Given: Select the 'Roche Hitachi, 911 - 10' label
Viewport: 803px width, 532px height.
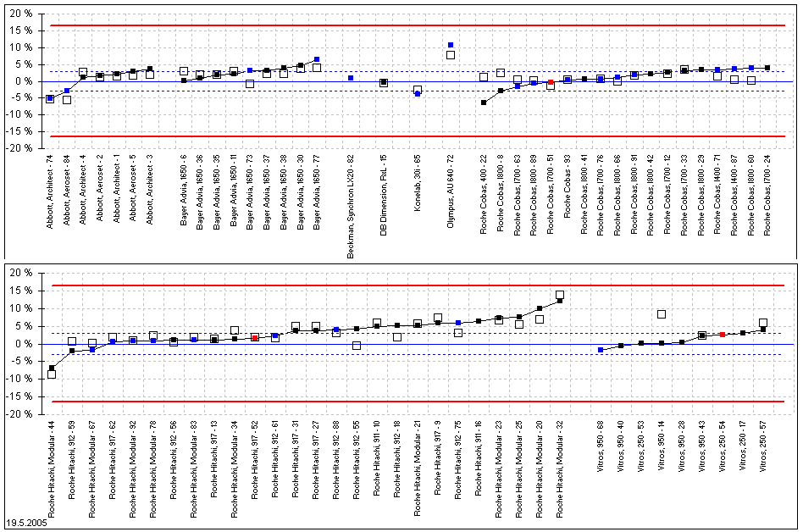Looking at the screenshot, I should click(377, 458).
